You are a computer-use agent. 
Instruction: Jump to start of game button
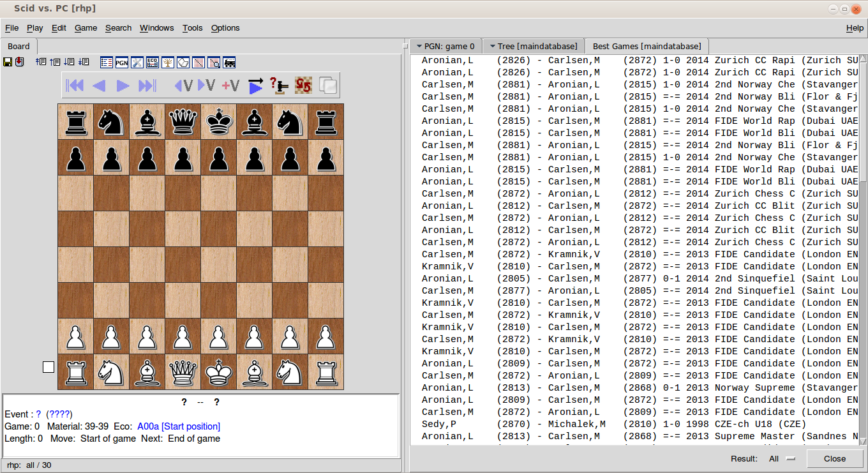(75, 86)
